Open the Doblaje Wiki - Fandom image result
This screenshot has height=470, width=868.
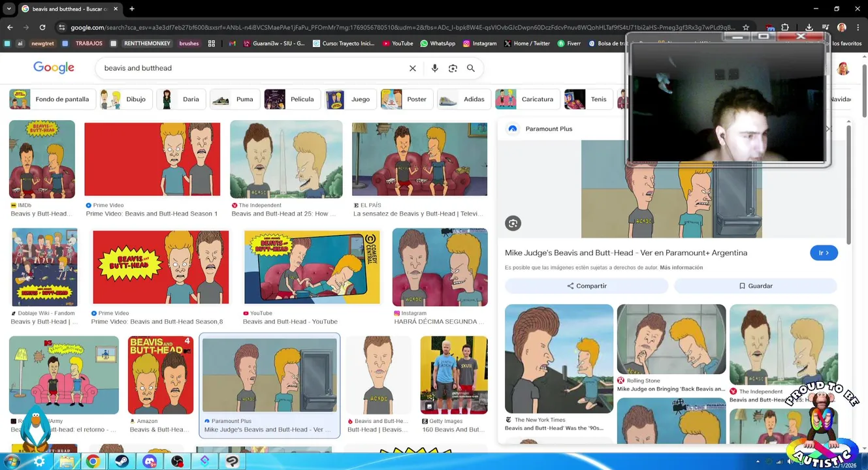point(44,267)
